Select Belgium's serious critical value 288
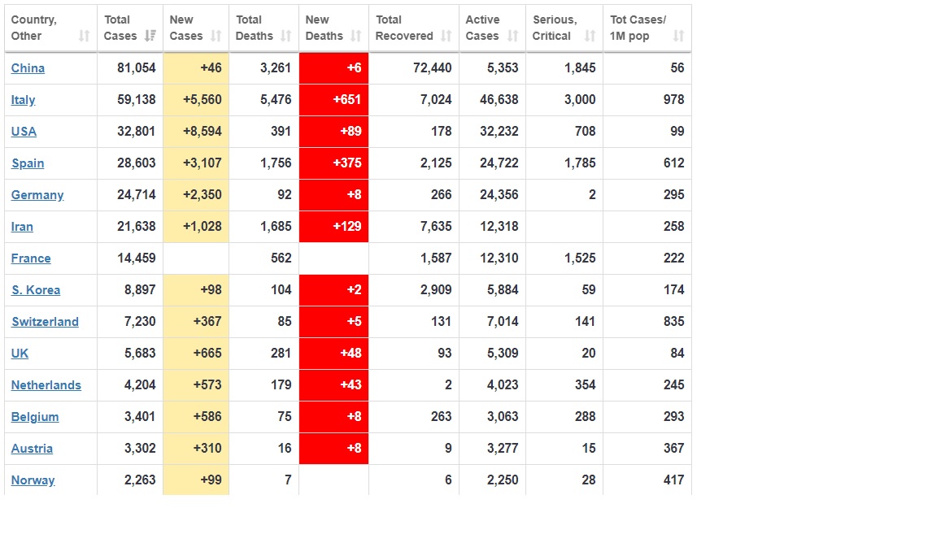 (586, 417)
